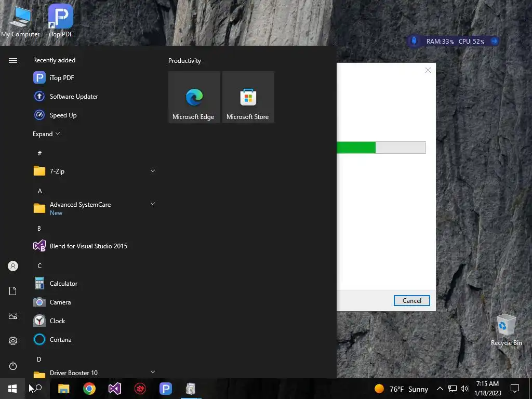
Task: Open Camera app
Action: click(x=95, y=302)
